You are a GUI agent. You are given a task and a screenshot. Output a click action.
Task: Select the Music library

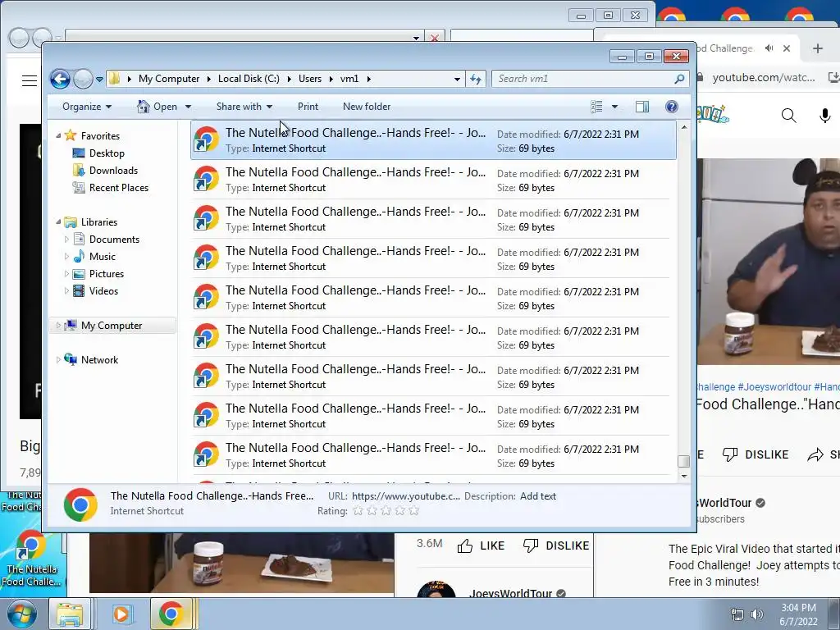[x=102, y=257]
